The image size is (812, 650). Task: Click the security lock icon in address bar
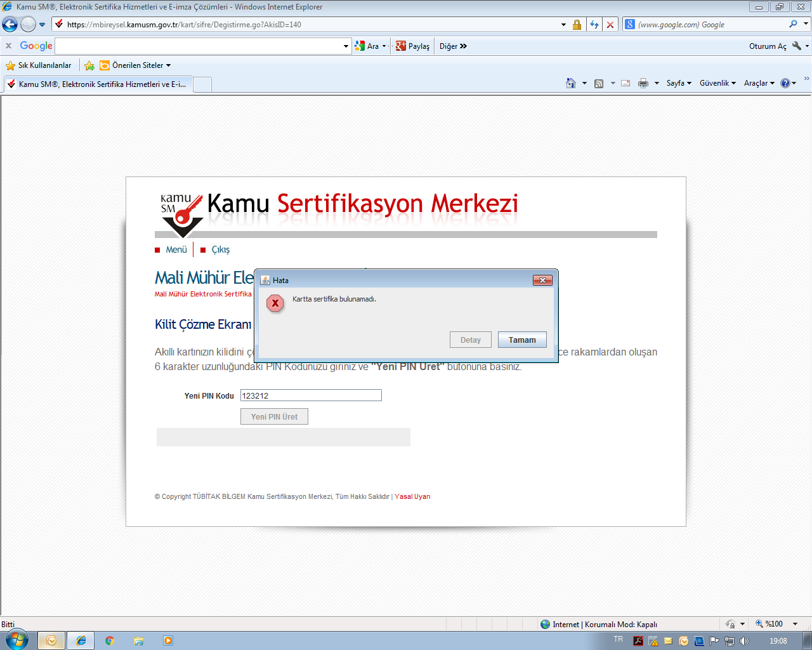577,25
